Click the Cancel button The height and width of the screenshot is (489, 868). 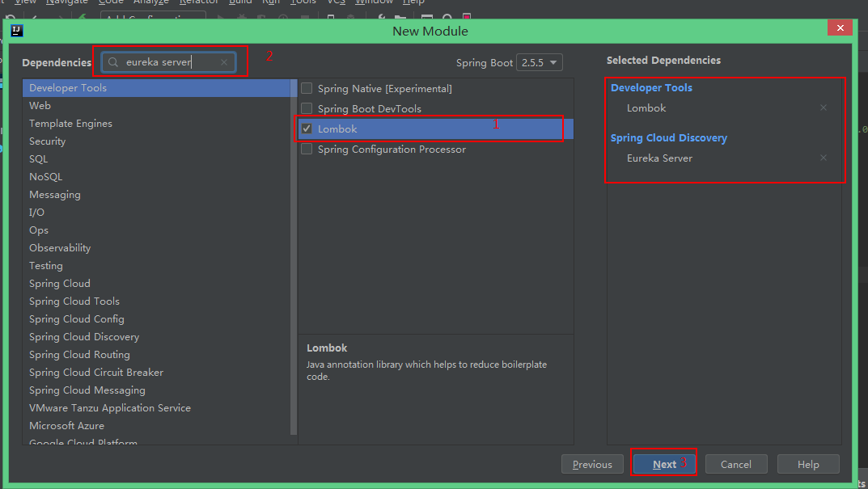click(736, 464)
